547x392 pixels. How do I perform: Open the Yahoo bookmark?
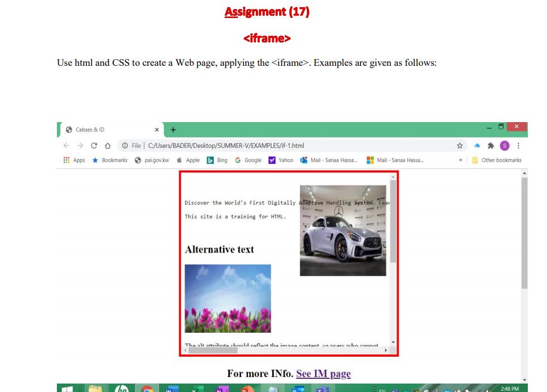(281, 160)
